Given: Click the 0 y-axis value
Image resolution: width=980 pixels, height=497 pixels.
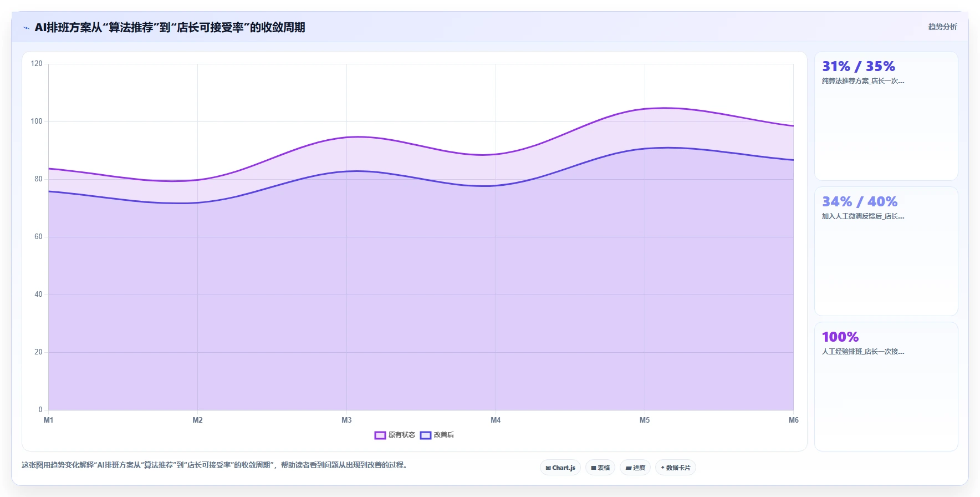Looking at the screenshot, I should tap(40, 409).
